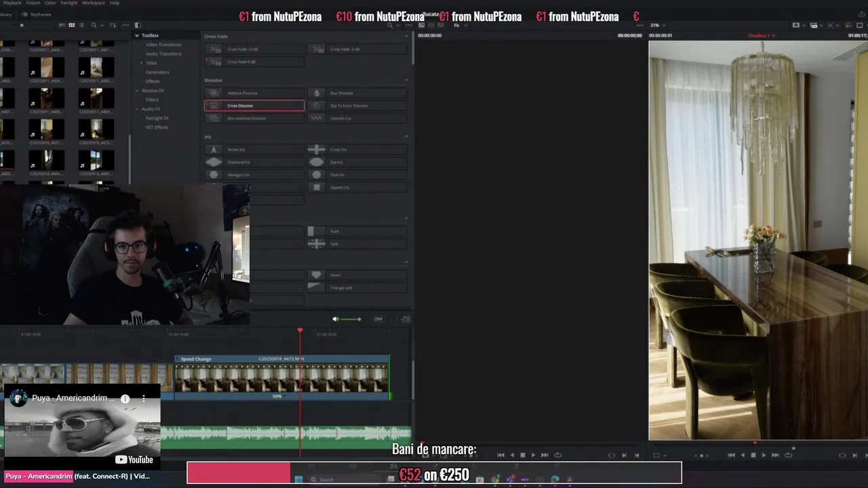Image resolution: width=868 pixels, height=488 pixels.
Task: Collapse the Iris section
Action: point(406,137)
